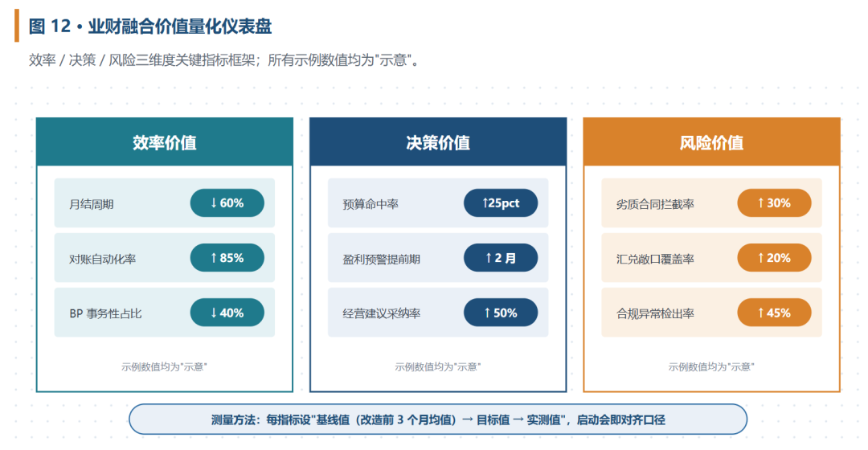Screen dimensions: 868x450
Task: Click the ↑25pct badge for 预算命中率
Action: pyautogui.click(x=501, y=203)
